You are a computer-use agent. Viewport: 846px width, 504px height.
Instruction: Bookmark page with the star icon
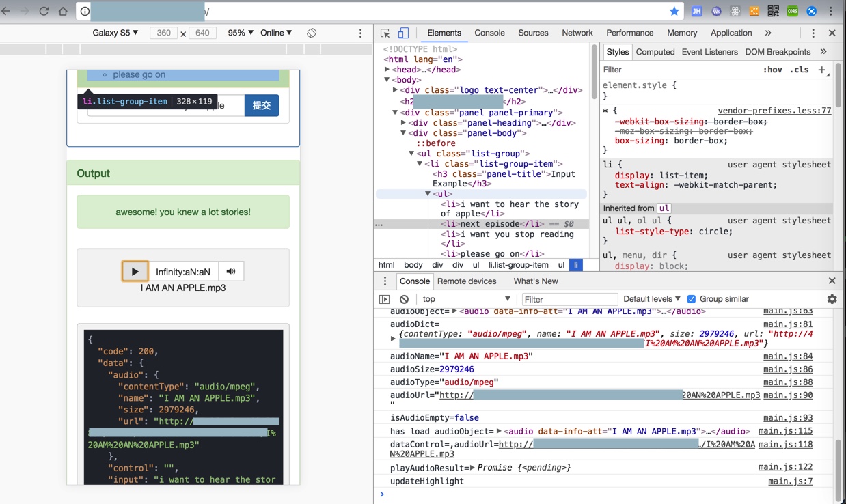[674, 11]
